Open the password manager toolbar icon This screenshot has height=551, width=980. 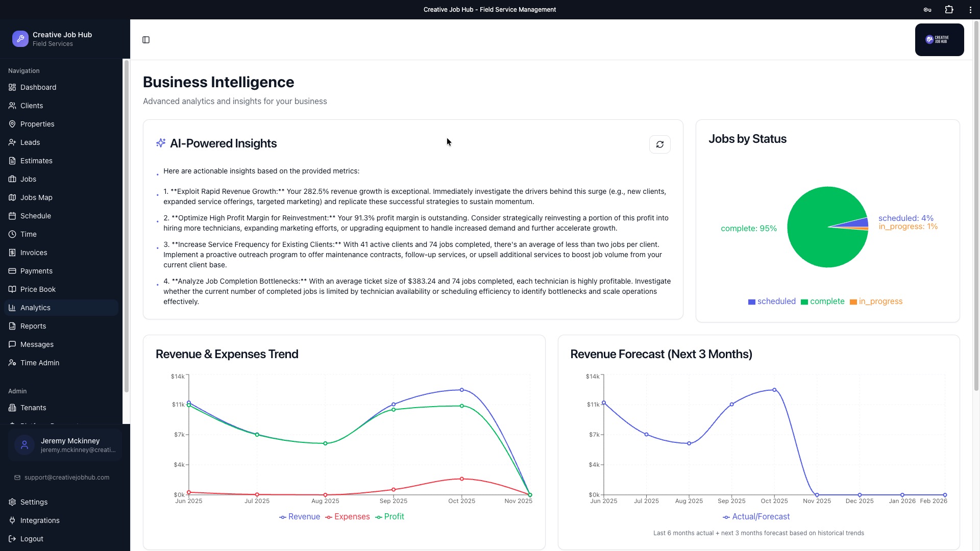pyautogui.click(x=927, y=9)
